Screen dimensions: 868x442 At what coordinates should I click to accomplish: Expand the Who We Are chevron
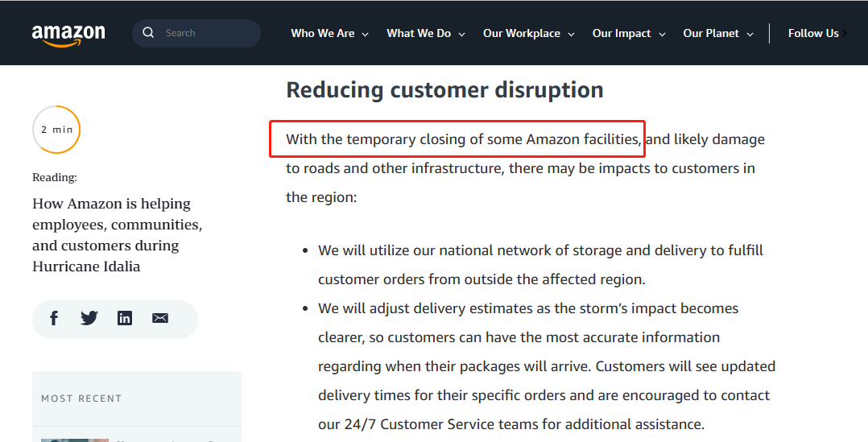[x=366, y=35]
